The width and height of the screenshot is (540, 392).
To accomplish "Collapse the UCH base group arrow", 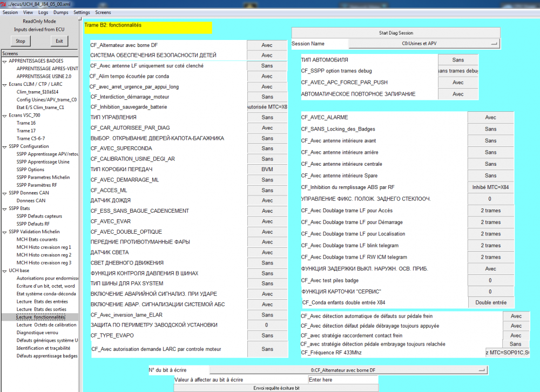I will coord(4,271).
